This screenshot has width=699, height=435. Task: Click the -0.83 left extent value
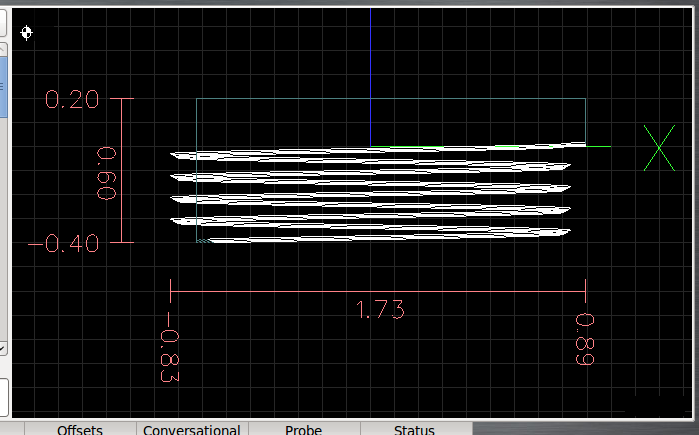click(169, 347)
